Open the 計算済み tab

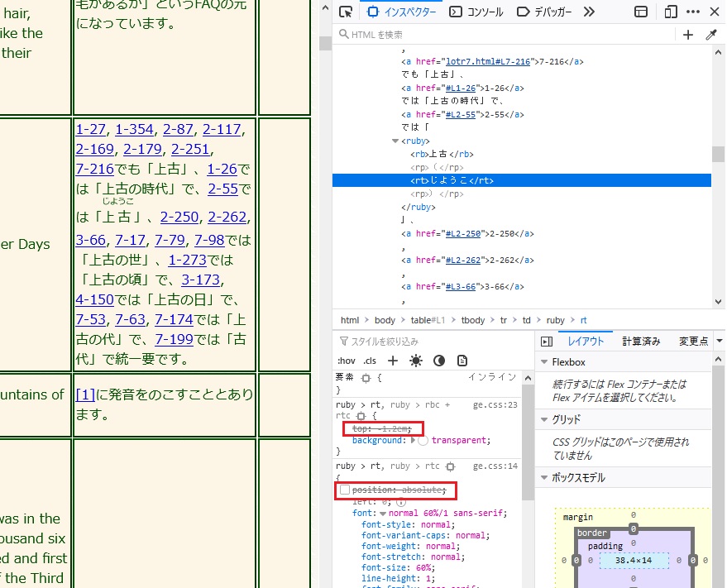(x=641, y=341)
